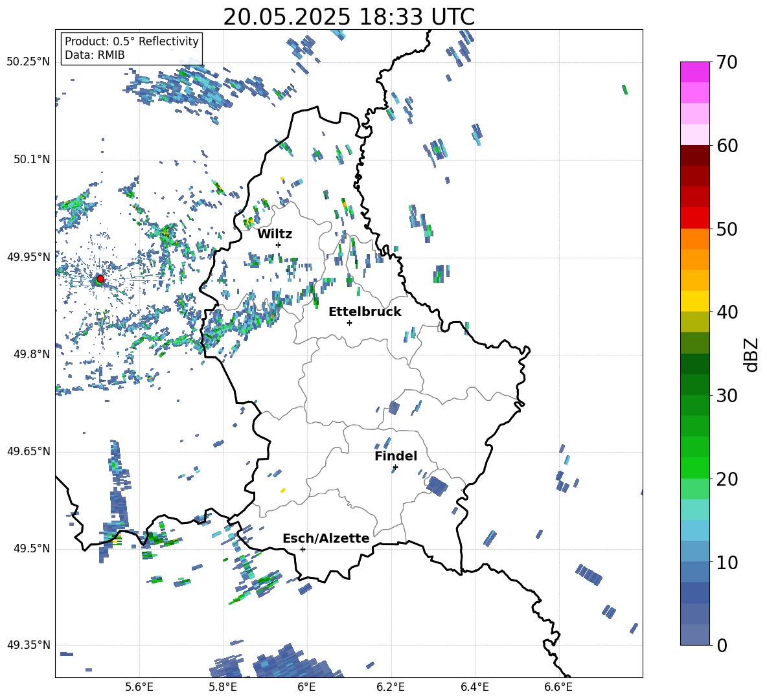Click the colorbar tick label 10
The image size is (767, 700).
(727, 562)
